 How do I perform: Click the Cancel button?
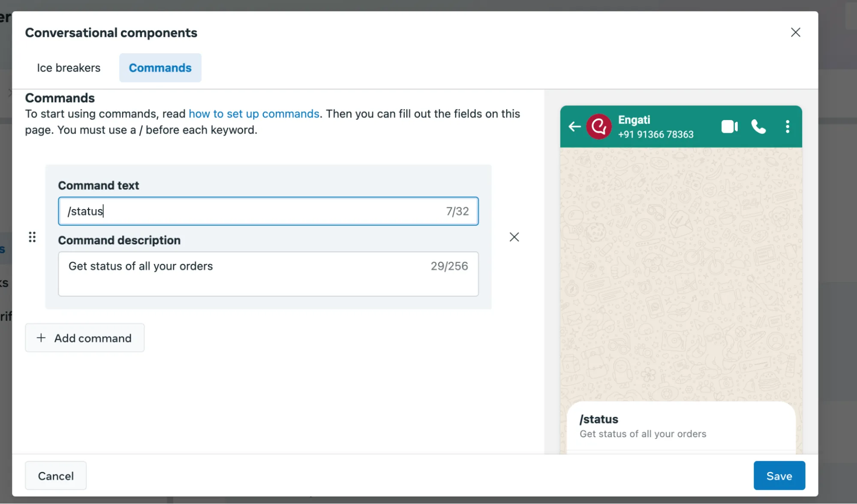pyautogui.click(x=55, y=475)
